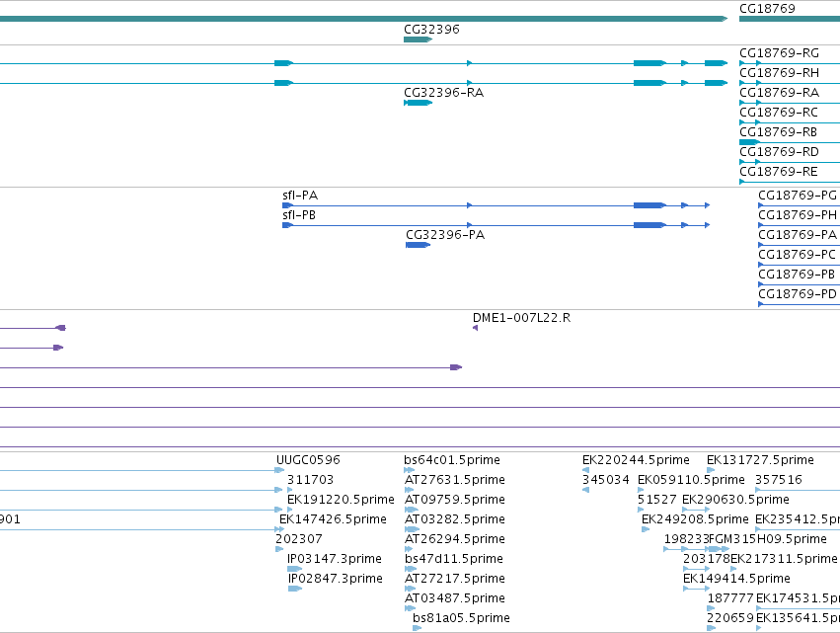The image size is (840, 633).
Task: Click EST label 345034
Action: (606, 480)
